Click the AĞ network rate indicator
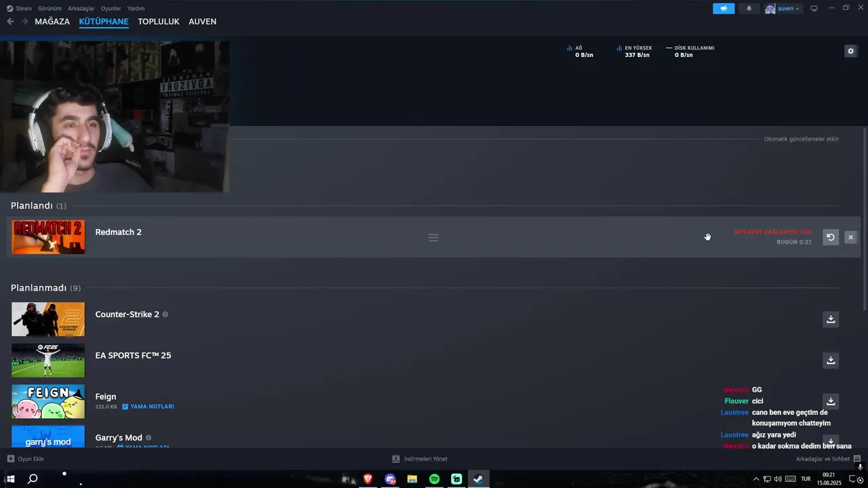The height and width of the screenshot is (488, 868). (580, 52)
